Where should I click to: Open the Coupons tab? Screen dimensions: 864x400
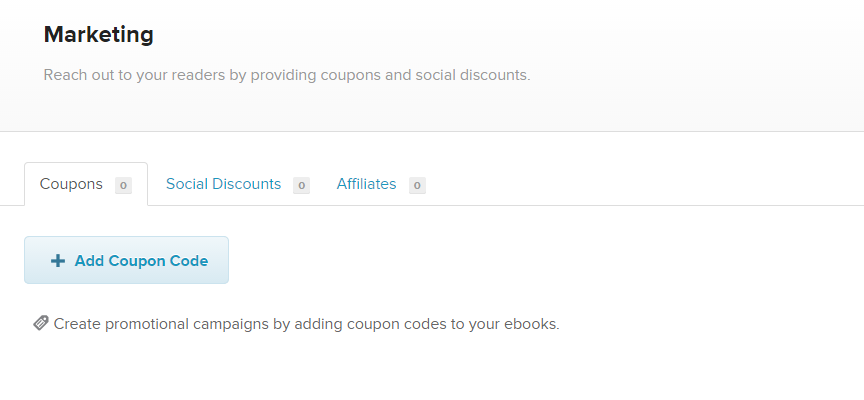click(86, 184)
